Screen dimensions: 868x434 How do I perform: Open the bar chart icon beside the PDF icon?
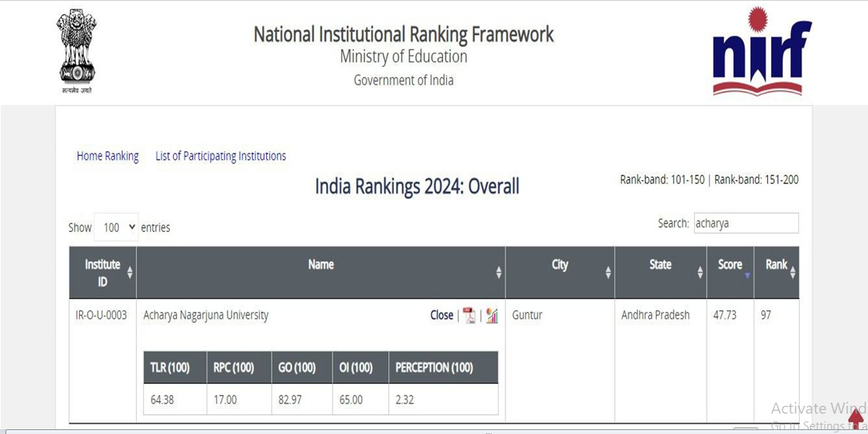[492, 316]
